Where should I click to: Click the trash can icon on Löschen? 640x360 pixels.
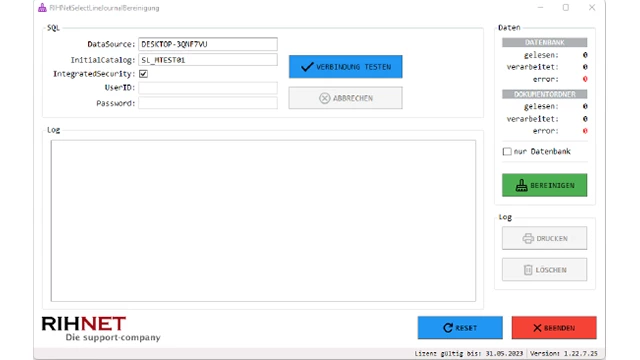point(528,270)
